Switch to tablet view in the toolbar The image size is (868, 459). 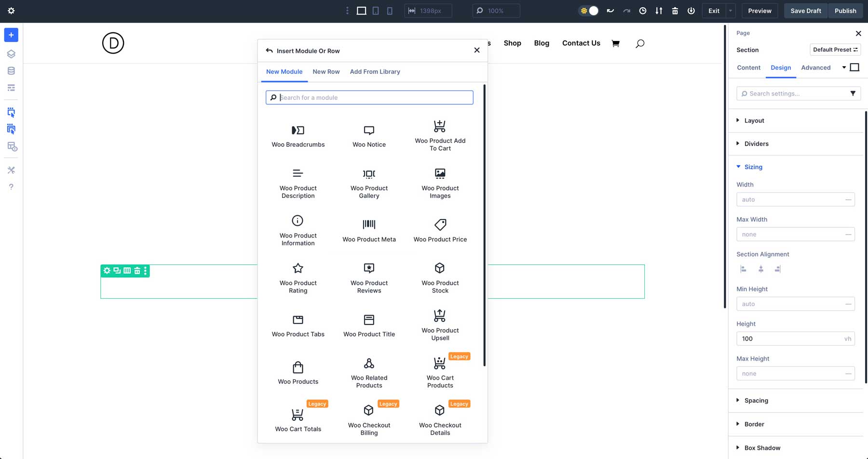click(376, 10)
